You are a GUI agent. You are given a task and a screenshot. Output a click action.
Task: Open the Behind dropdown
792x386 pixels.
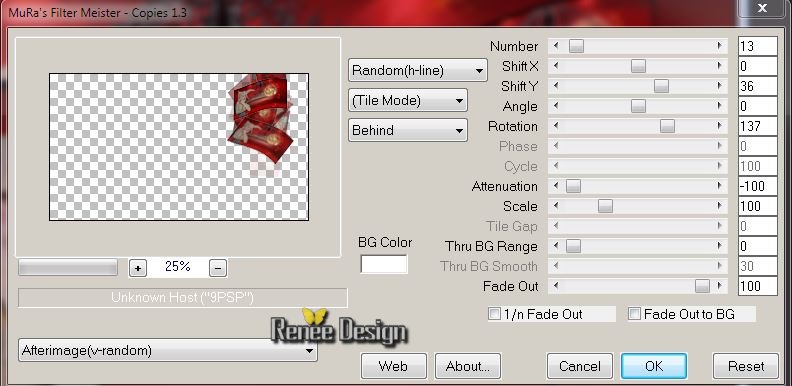click(408, 130)
